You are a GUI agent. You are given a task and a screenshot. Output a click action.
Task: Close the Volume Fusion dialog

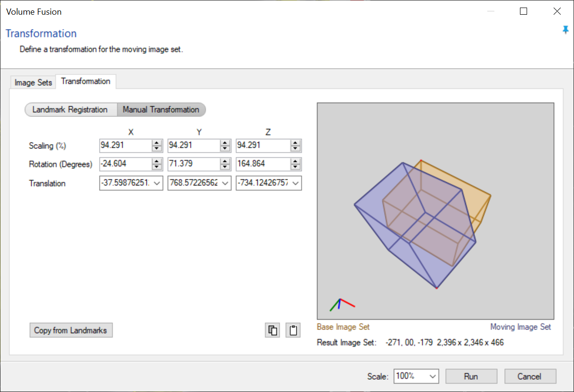(x=557, y=11)
